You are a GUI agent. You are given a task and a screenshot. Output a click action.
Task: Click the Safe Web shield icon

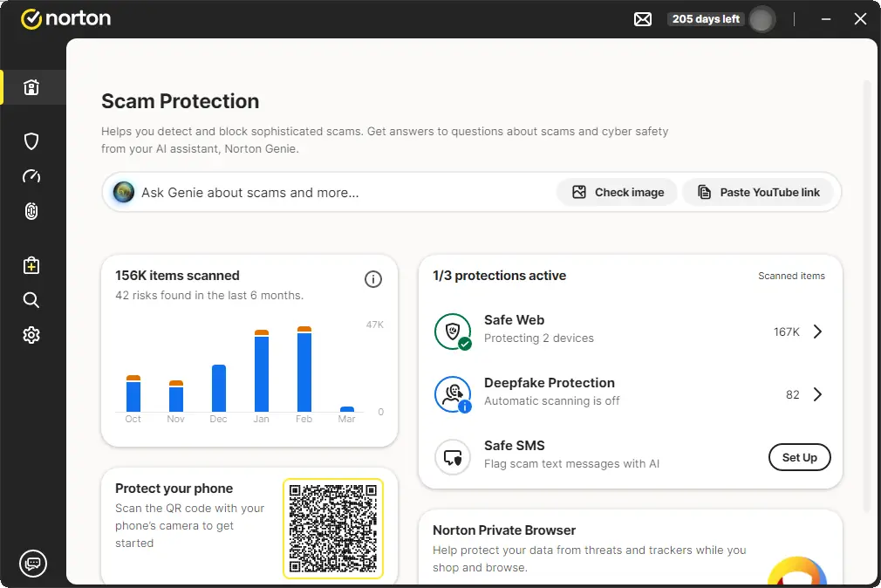coord(453,332)
